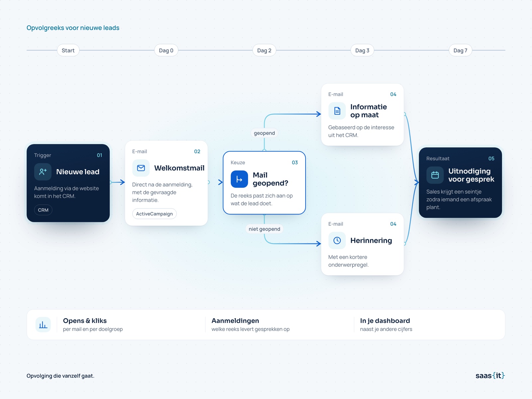Click the geopend branch label
Image resolution: width=532 pixels, height=399 pixels.
click(264, 133)
